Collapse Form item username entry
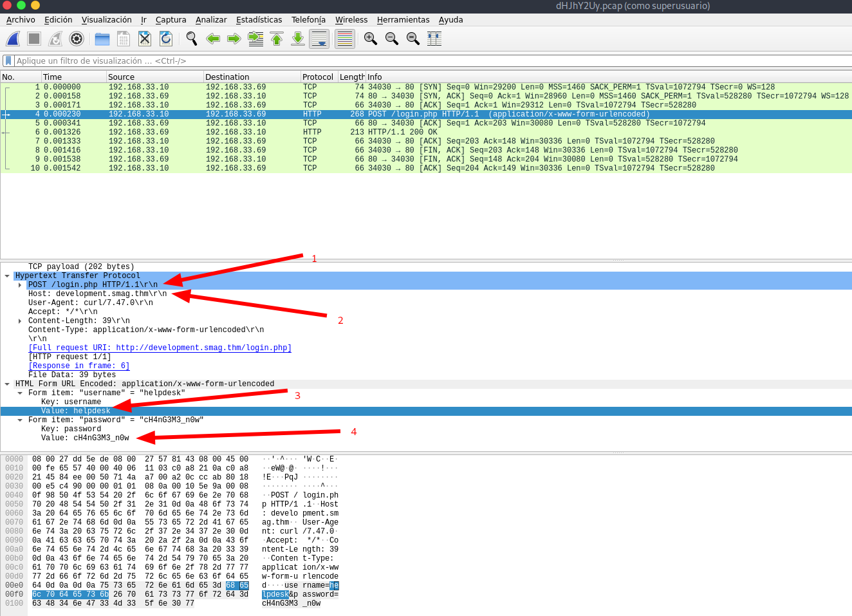Viewport: 852px width, 616px height. (20, 393)
